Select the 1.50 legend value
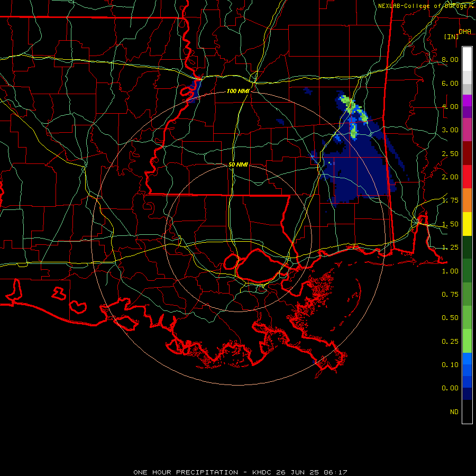 tap(450, 224)
